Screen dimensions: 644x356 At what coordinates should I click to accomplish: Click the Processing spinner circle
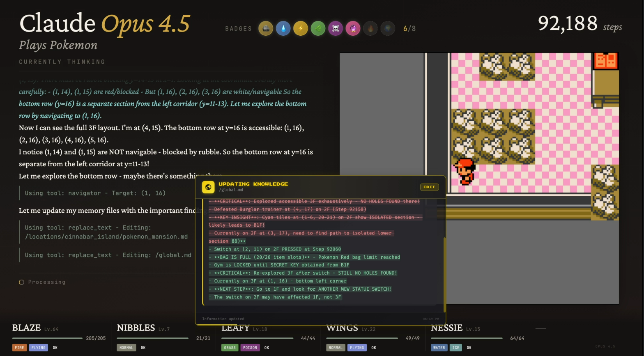21,282
